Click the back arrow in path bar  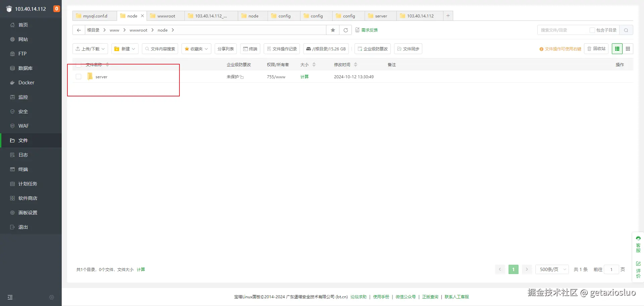click(79, 30)
